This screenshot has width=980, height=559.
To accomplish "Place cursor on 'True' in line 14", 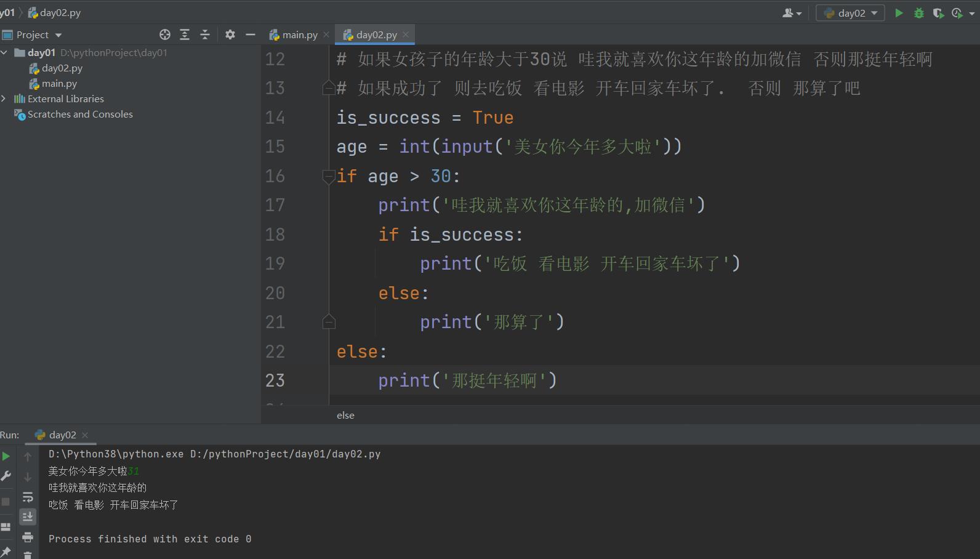I will point(493,118).
